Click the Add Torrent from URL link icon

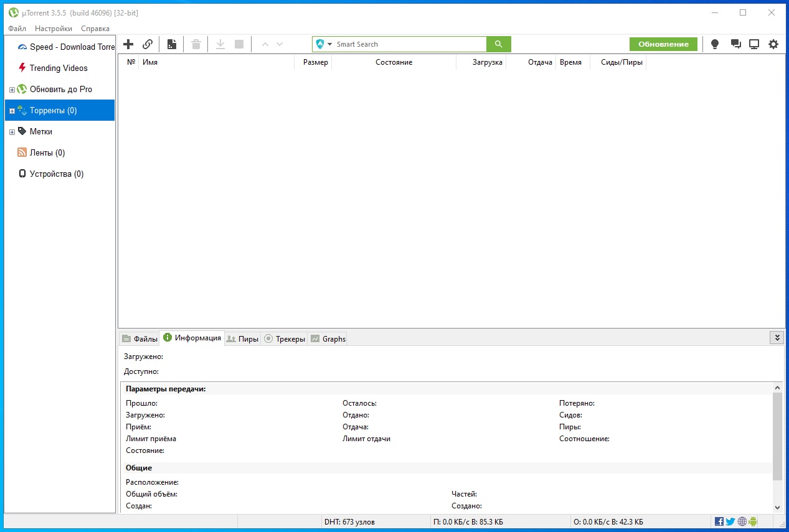point(148,44)
